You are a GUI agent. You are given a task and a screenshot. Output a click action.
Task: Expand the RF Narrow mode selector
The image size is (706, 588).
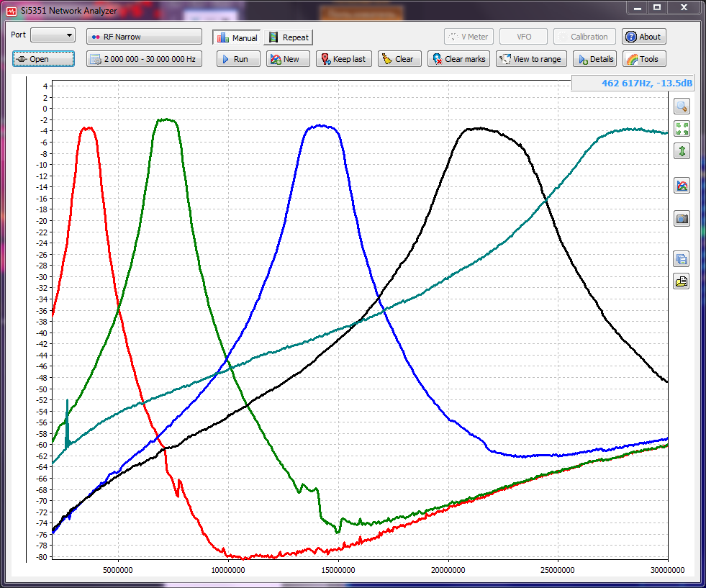click(144, 37)
